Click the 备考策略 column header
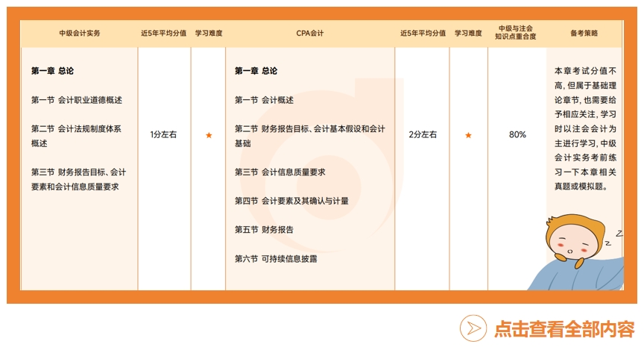Viewport: 644px width, 353px height. (584, 34)
